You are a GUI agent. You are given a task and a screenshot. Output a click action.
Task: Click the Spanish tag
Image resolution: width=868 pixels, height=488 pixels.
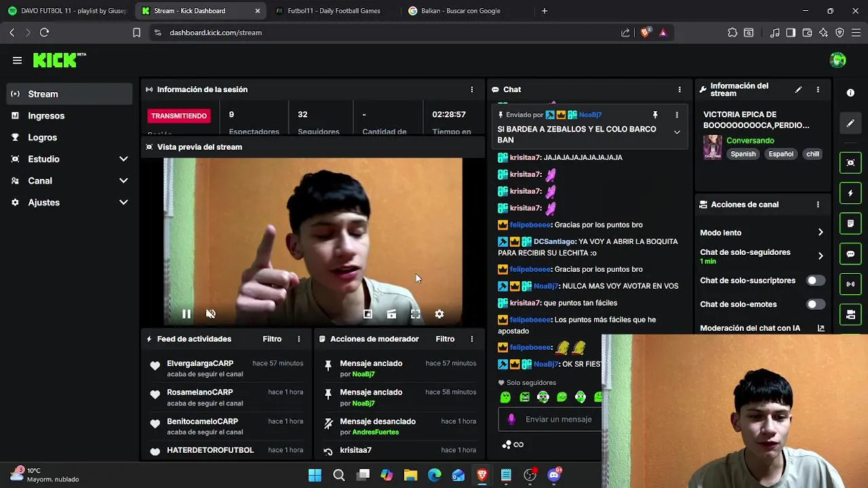[x=743, y=154]
